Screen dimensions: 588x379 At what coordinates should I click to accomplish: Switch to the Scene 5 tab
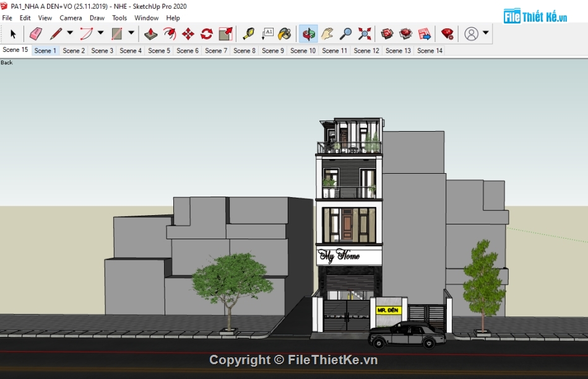pos(159,51)
